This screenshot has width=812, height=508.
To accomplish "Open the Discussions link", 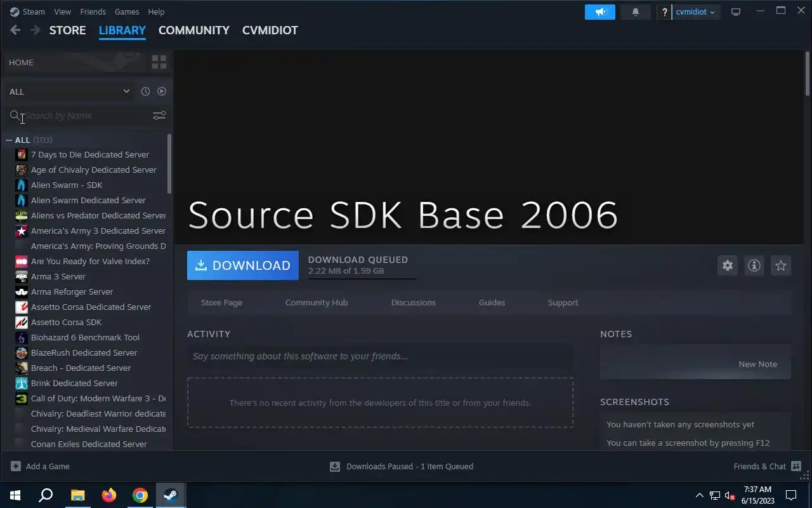I will point(414,302).
